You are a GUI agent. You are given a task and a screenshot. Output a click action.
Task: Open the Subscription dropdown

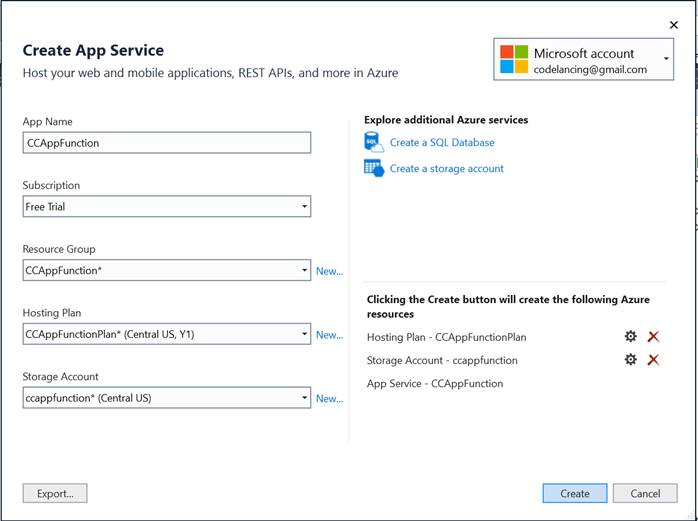(304, 207)
